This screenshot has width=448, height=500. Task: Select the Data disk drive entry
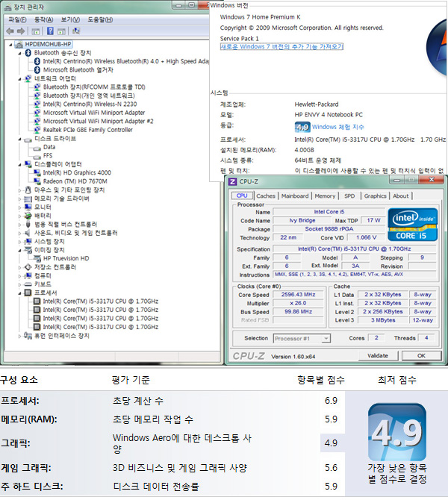click(49, 147)
